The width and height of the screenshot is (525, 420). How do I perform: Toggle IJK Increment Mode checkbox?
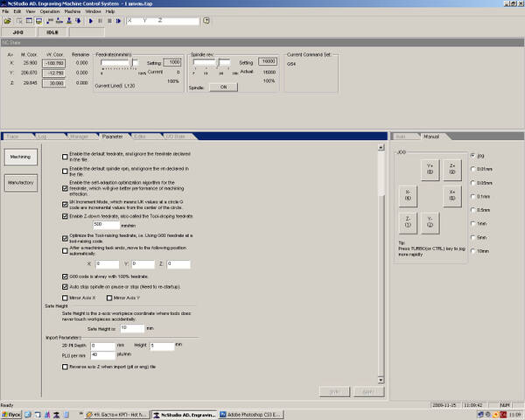coord(65,204)
